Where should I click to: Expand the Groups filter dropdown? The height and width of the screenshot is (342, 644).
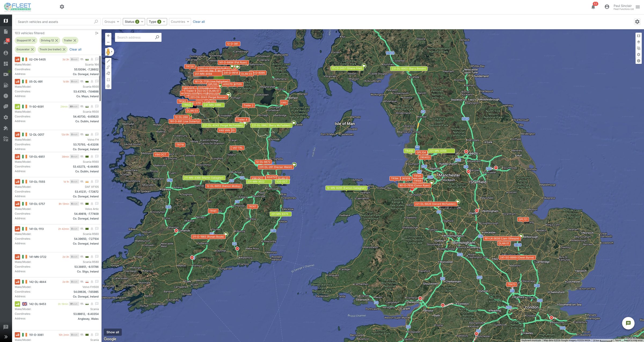[112, 22]
